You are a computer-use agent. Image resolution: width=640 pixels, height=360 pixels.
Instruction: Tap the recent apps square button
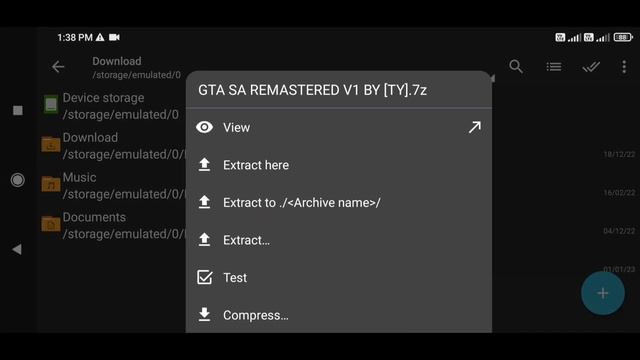[18, 110]
